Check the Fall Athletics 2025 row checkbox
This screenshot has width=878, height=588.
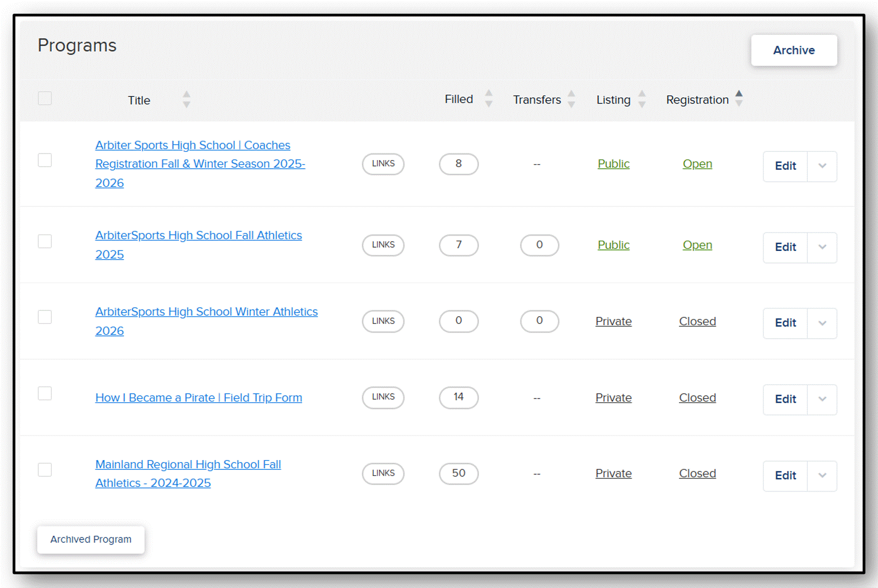[x=45, y=241]
